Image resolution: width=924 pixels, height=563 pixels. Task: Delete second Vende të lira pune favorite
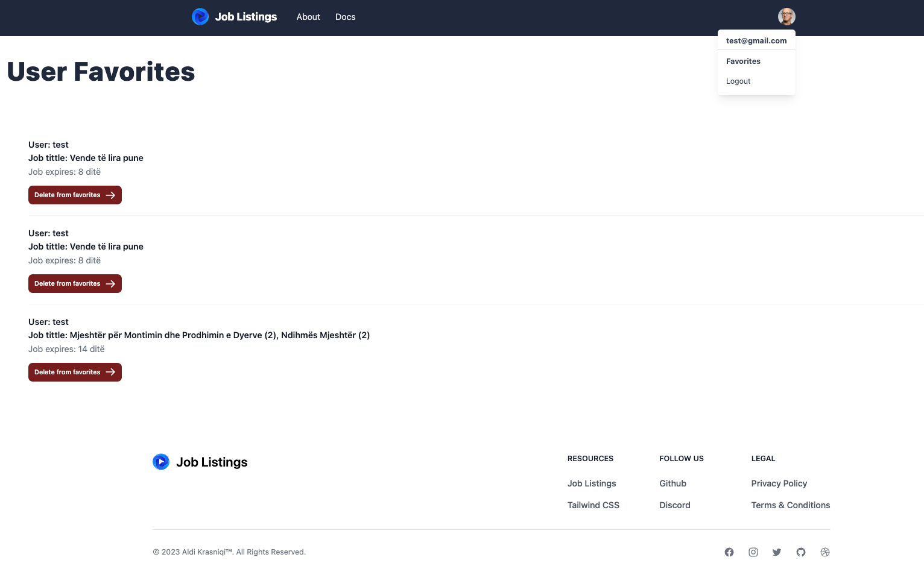pos(75,284)
